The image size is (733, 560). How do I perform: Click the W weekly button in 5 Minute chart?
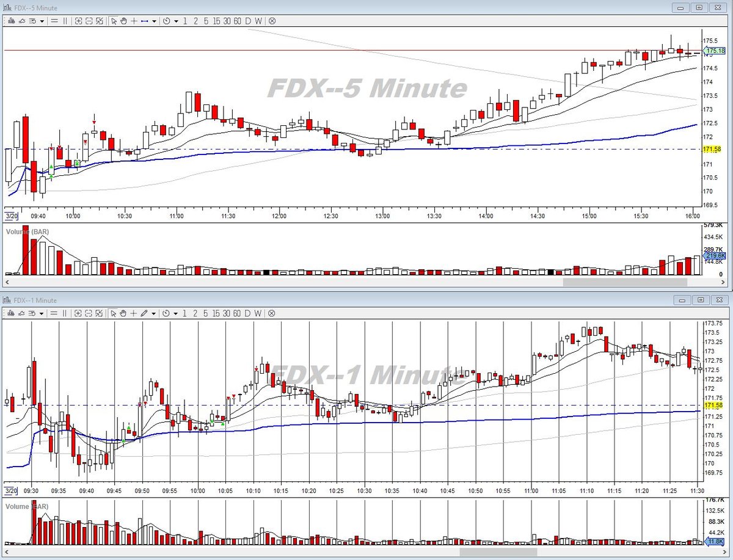pyautogui.click(x=258, y=21)
